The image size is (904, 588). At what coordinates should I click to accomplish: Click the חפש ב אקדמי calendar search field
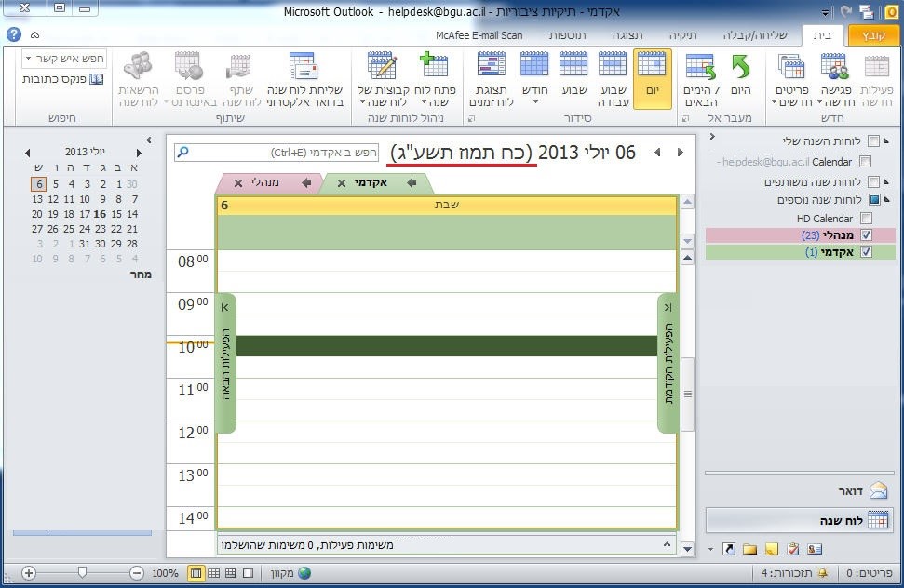click(x=277, y=152)
